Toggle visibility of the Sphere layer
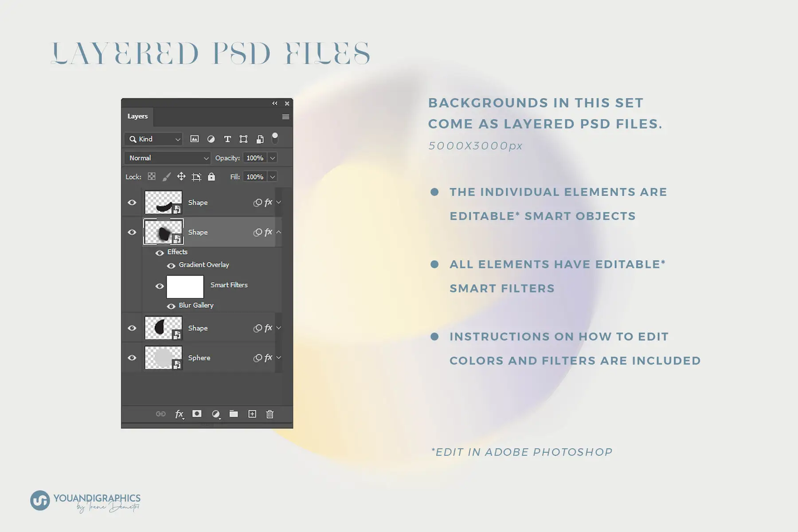The height and width of the screenshot is (532, 798). (132, 357)
